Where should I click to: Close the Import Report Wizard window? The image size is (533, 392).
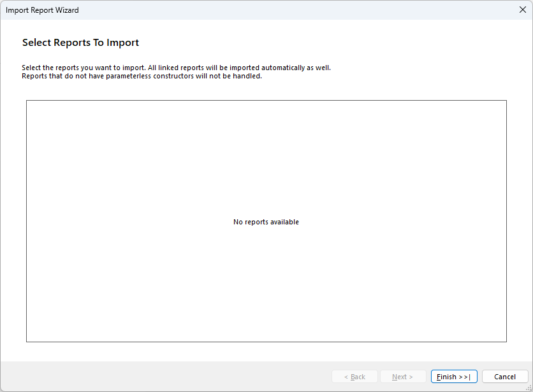tap(522, 10)
